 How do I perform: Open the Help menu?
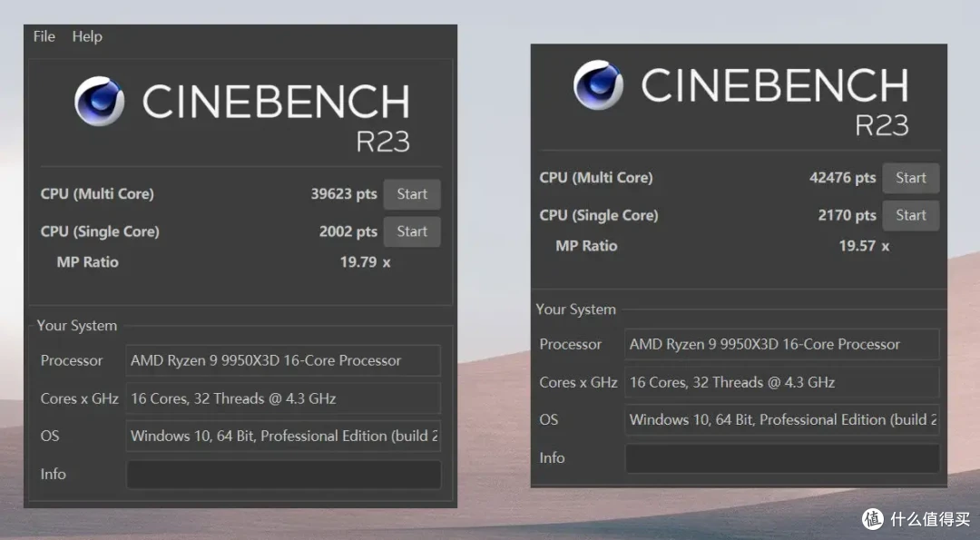87,36
